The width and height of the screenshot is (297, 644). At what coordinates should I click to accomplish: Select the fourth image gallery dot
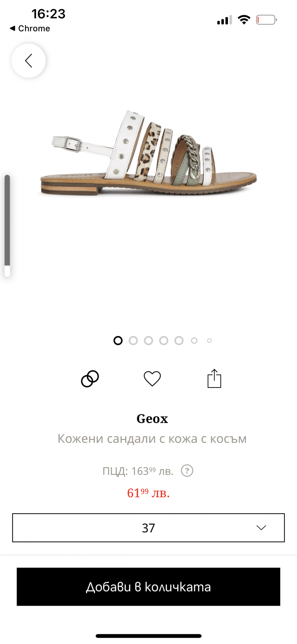pyautogui.click(x=164, y=341)
